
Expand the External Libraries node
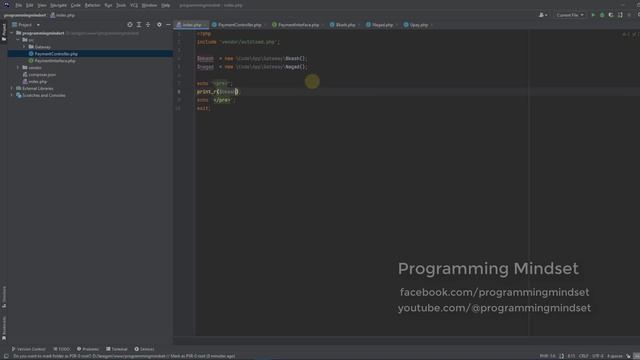pos(12,89)
